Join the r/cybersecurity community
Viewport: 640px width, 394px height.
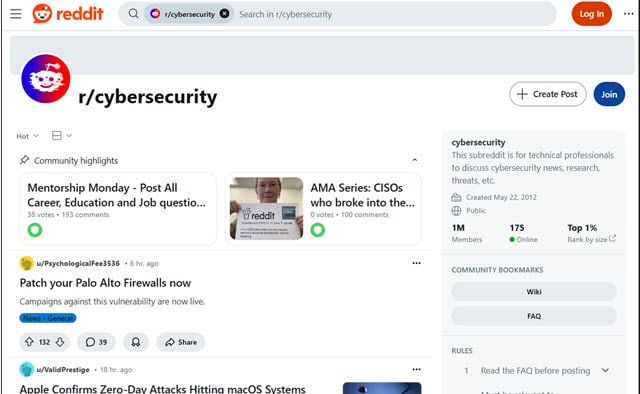coord(609,94)
